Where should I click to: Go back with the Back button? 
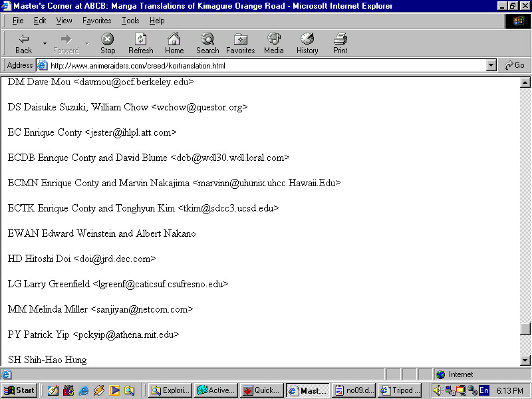(x=23, y=43)
